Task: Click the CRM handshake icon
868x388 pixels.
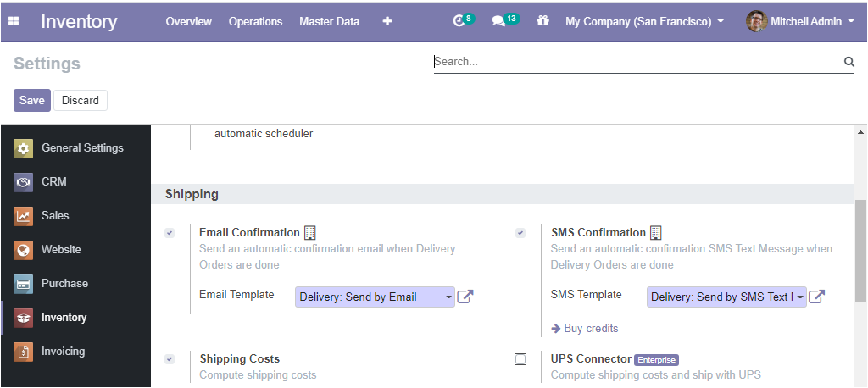Action: click(23, 182)
